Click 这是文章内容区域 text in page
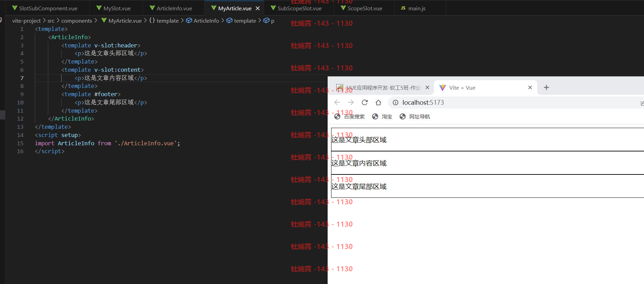The height and width of the screenshot is (284, 644). click(359, 163)
